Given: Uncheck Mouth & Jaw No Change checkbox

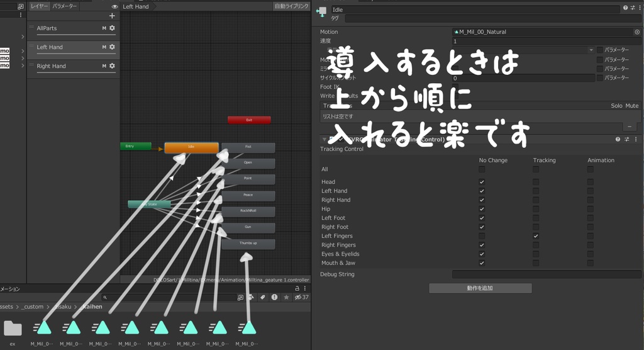Looking at the screenshot, I should tap(482, 263).
